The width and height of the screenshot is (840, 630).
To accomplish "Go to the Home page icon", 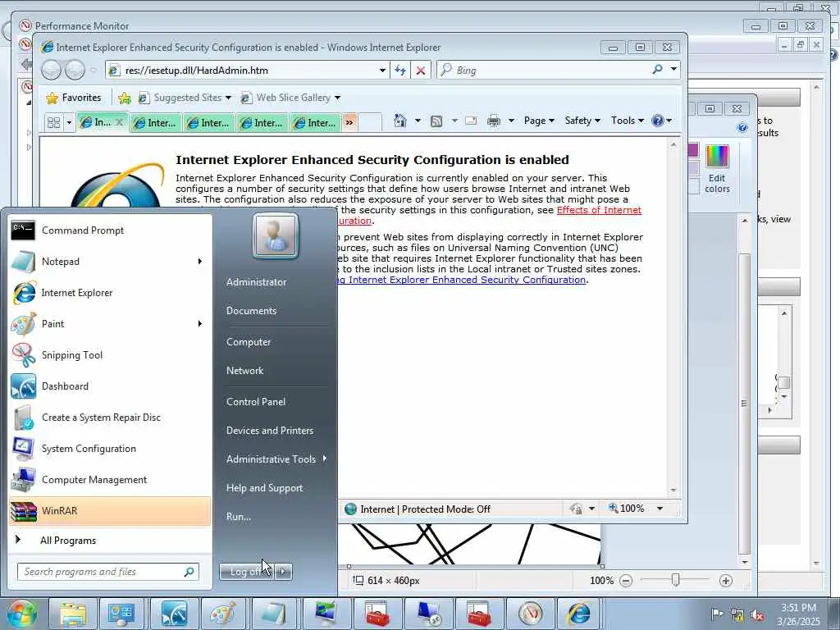I will (399, 121).
